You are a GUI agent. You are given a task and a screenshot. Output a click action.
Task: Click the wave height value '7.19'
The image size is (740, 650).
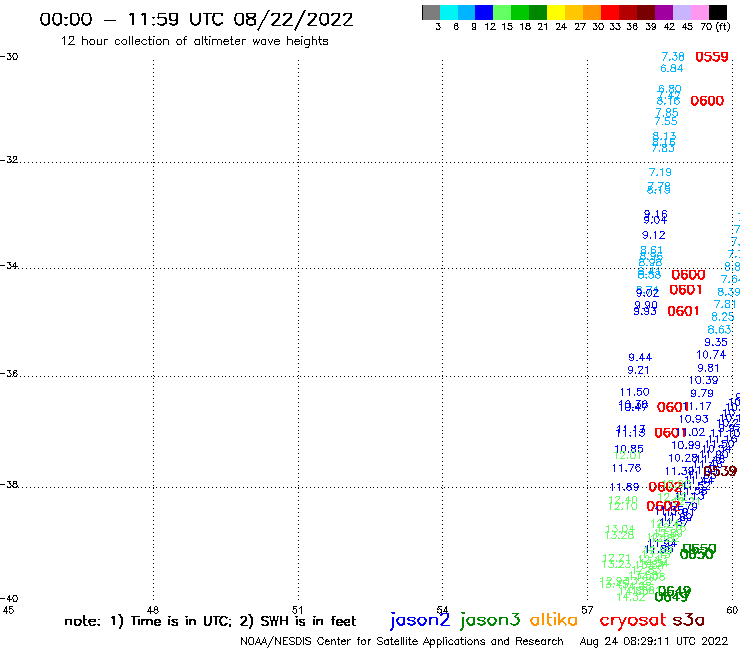(660, 172)
